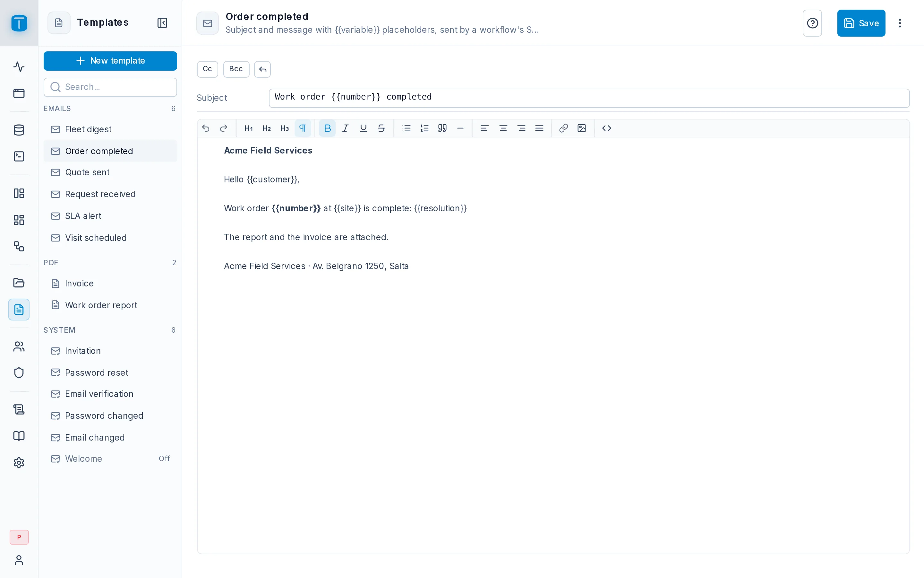Open the folder files nav icon
The width and height of the screenshot is (924, 578).
(19, 283)
